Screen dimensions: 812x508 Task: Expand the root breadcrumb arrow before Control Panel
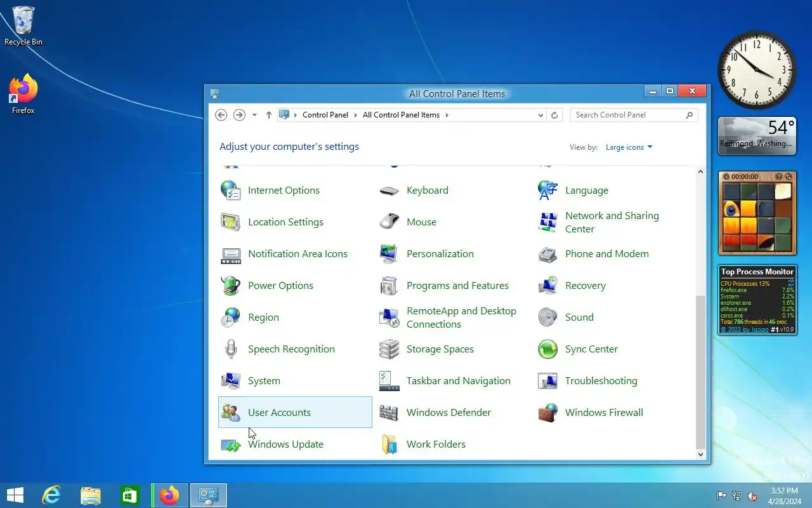(x=296, y=115)
